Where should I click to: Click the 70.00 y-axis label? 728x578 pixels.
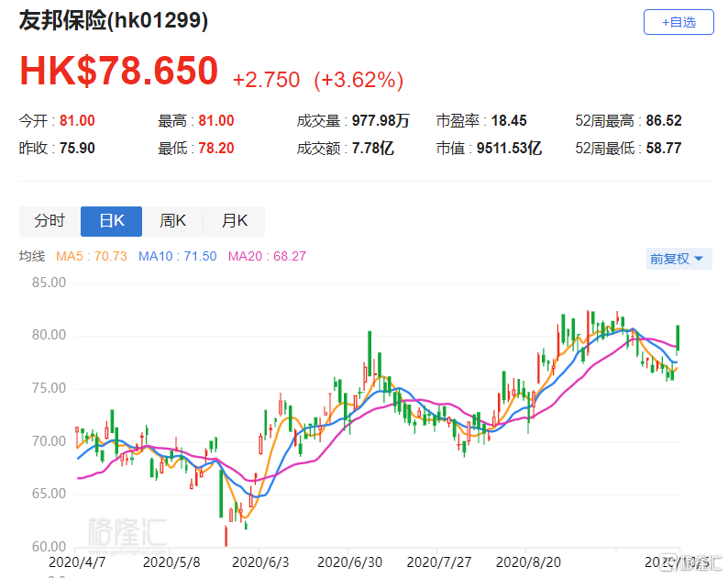click(x=49, y=441)
